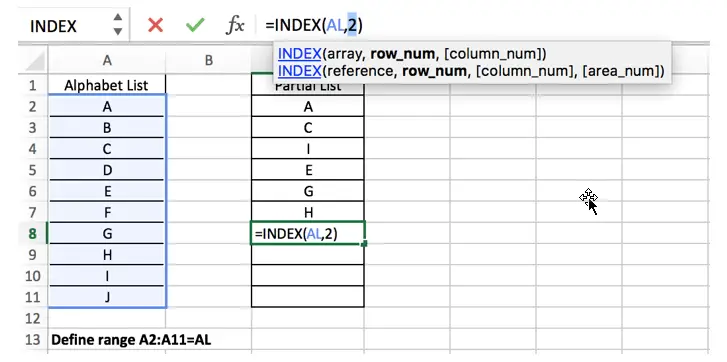Select row 5 header
Image resolution: width=727 pixels, height=362 pixels.
click(x=32, y=170)
